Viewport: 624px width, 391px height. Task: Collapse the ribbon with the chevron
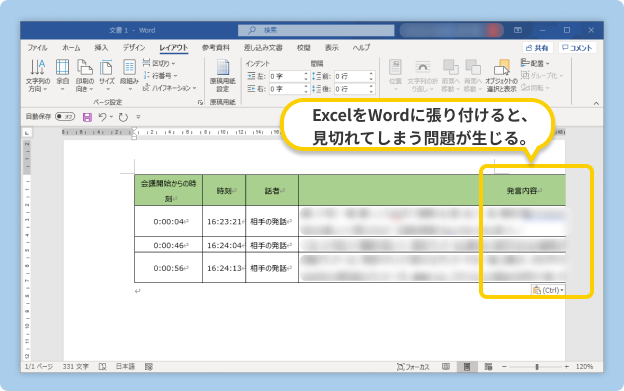pos(596,103)
